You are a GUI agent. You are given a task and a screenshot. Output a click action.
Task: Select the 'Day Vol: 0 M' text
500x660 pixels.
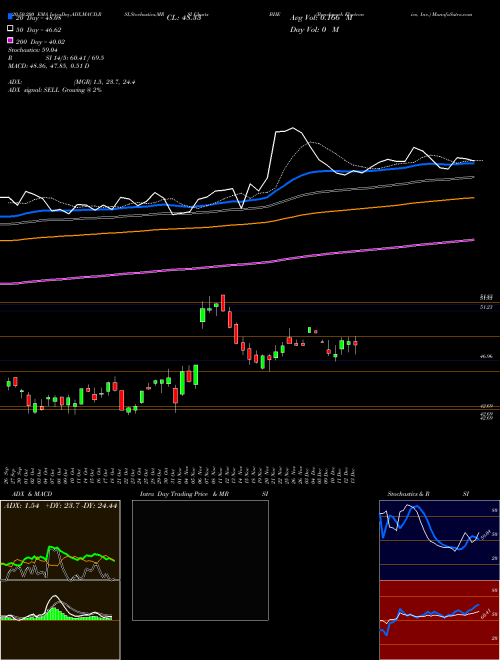click(314, 30)
